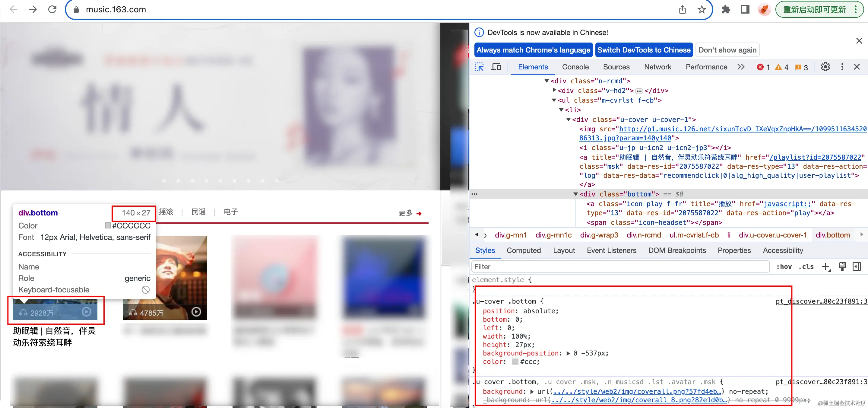Image resolution: width=868 pixels, height=408 pixels.
Task: Click the yellow warning count indicator
Action: pos(782,67)
